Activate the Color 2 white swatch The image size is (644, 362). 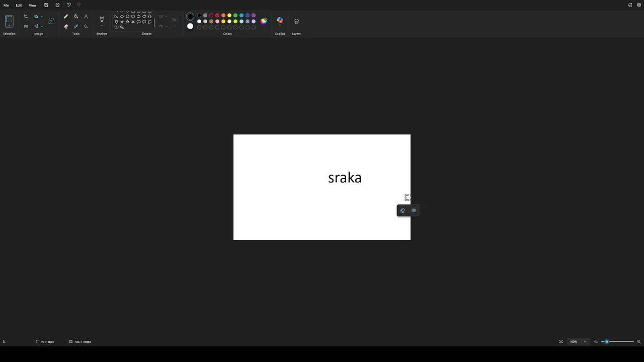[190, 26]
